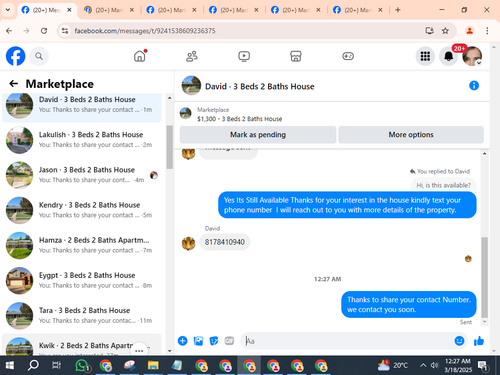
Task: View site information icon in address bar
Action: [x=65, y=31]
